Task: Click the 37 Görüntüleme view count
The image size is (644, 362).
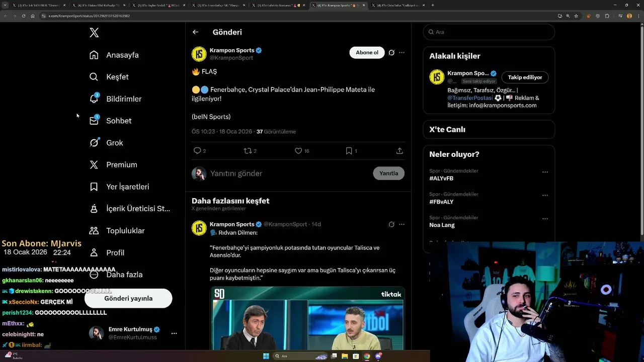Action: (276, 132)
